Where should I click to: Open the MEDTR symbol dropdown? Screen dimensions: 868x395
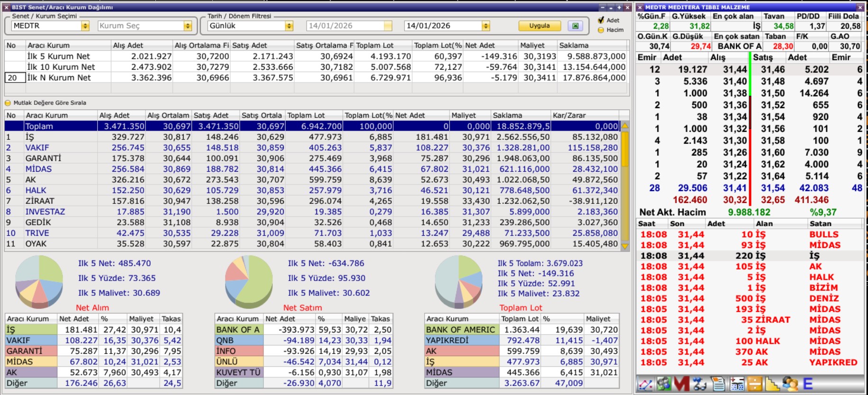(x=85, y=26)
